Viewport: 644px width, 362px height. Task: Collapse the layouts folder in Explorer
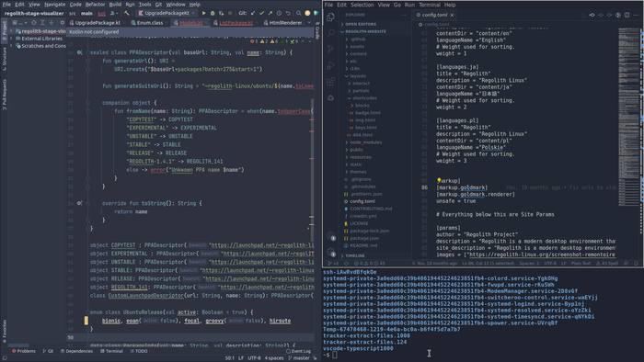click(347, 76)
